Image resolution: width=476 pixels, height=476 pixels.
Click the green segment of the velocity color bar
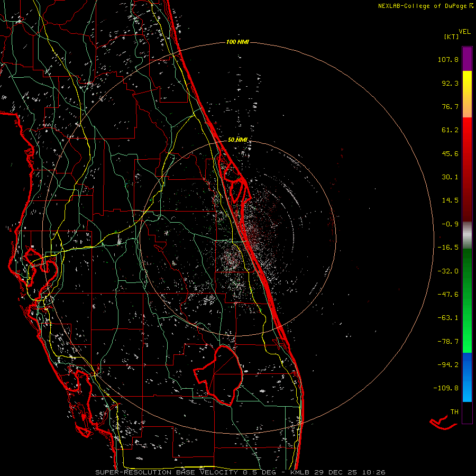coord(467,300)
